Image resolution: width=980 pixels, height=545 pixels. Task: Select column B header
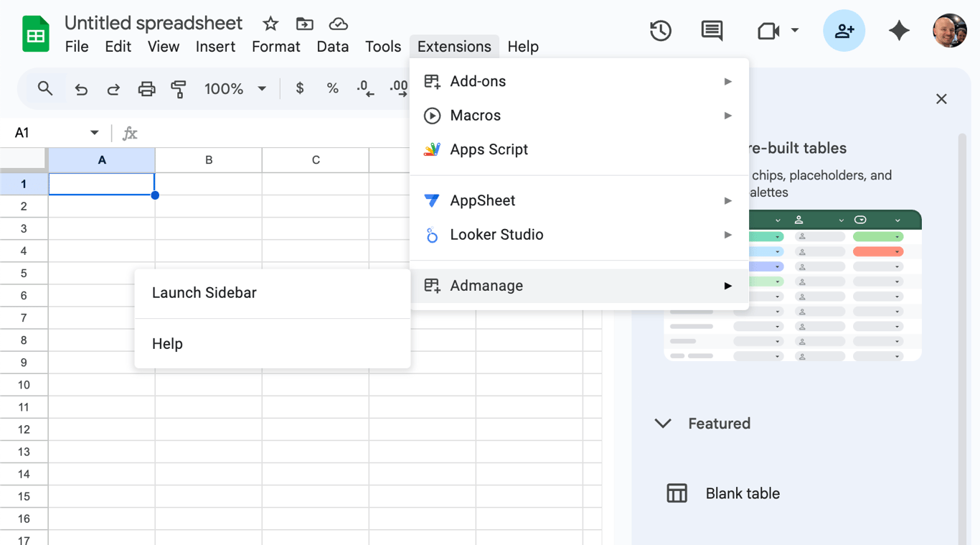[x=209, y=160]
